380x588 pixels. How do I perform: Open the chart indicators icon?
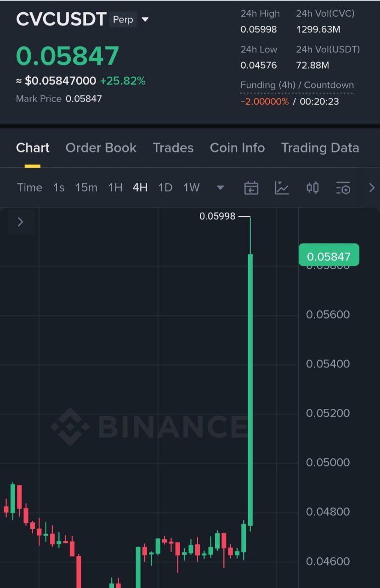(x=282, y=187)
